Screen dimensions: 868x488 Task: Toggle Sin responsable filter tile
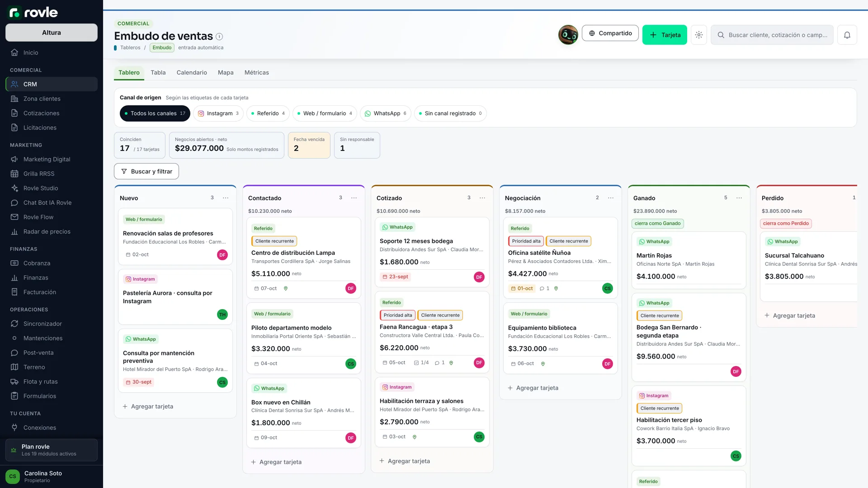[357, 145]
